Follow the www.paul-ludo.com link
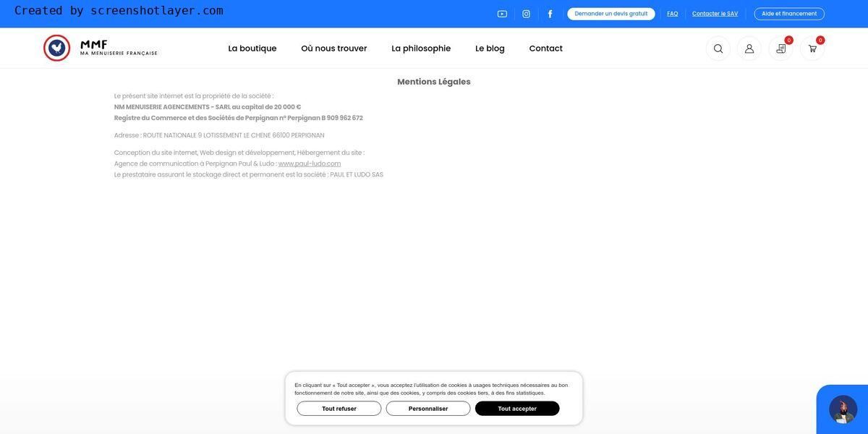 pyautogui.click(x=310, y=163)
